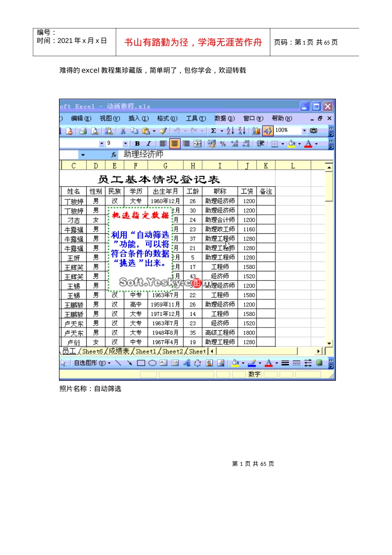Switch to the 成绩表 sheet tab

click(119, 351)
